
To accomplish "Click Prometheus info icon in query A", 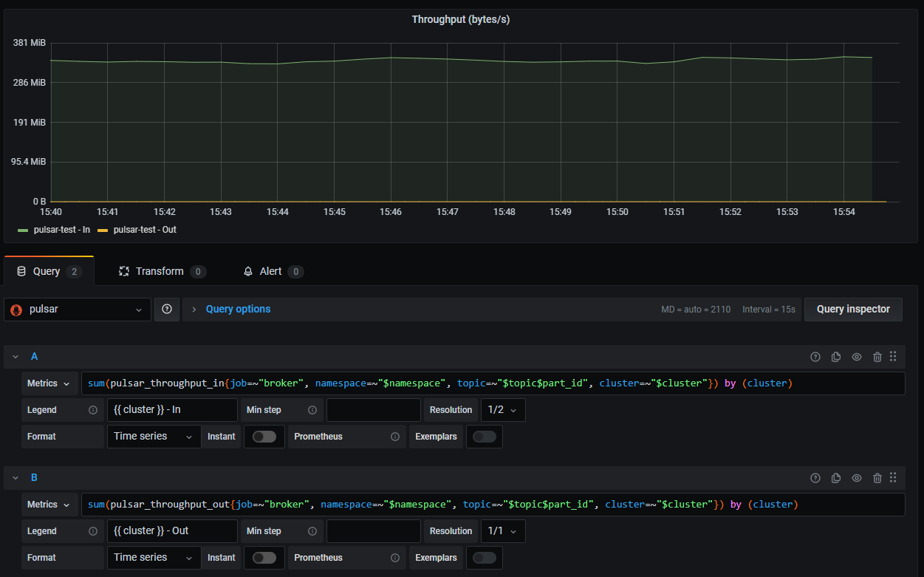I will [395, 437].
